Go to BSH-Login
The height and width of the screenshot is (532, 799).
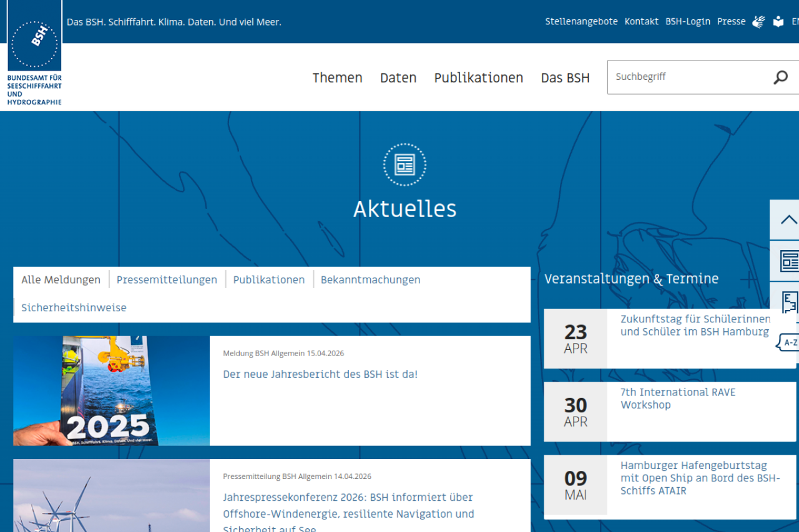tap(687, 22)
